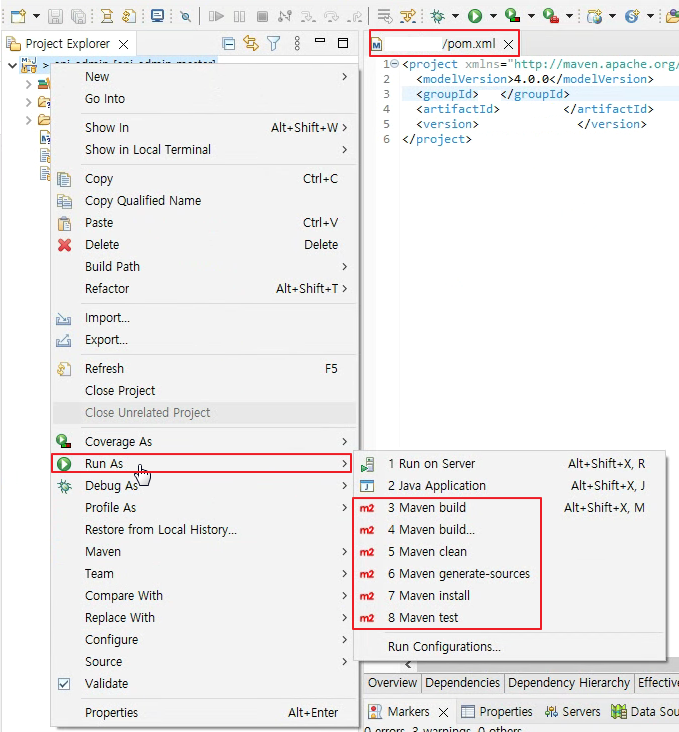Open the Debug dropdown arrow
This screenshot has height=732, width=679.
pyautogui.click(x=455, y=16)
